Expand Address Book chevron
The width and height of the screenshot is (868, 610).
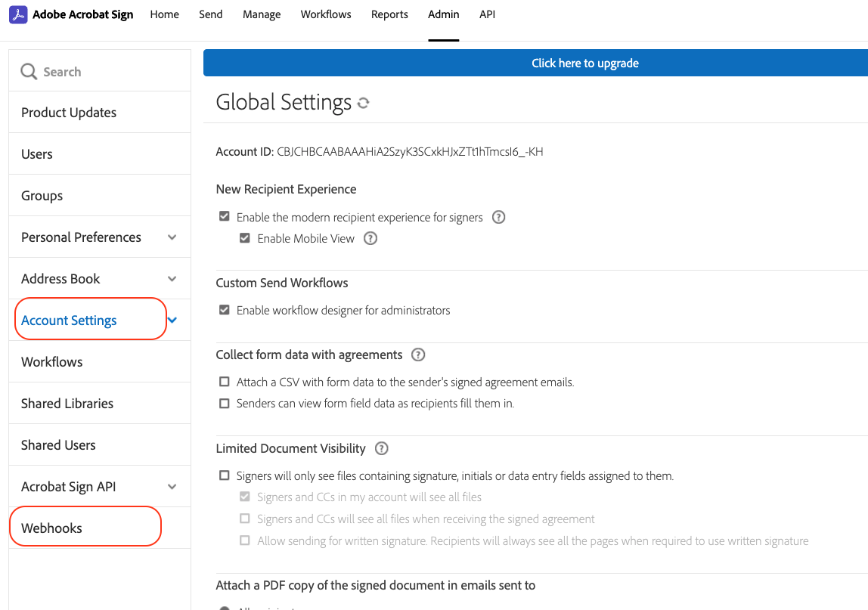(x=172, y=279)
